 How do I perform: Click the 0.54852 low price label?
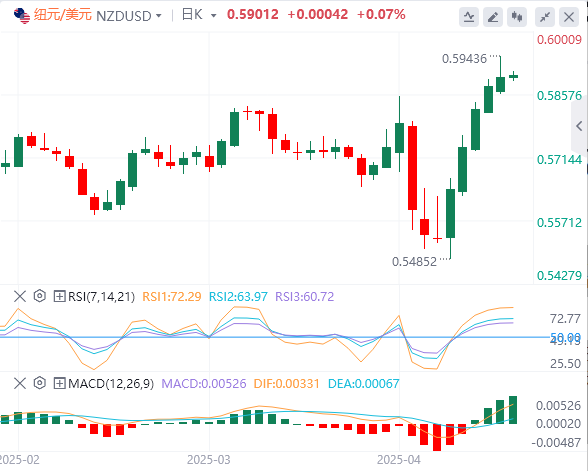[414, 261]
